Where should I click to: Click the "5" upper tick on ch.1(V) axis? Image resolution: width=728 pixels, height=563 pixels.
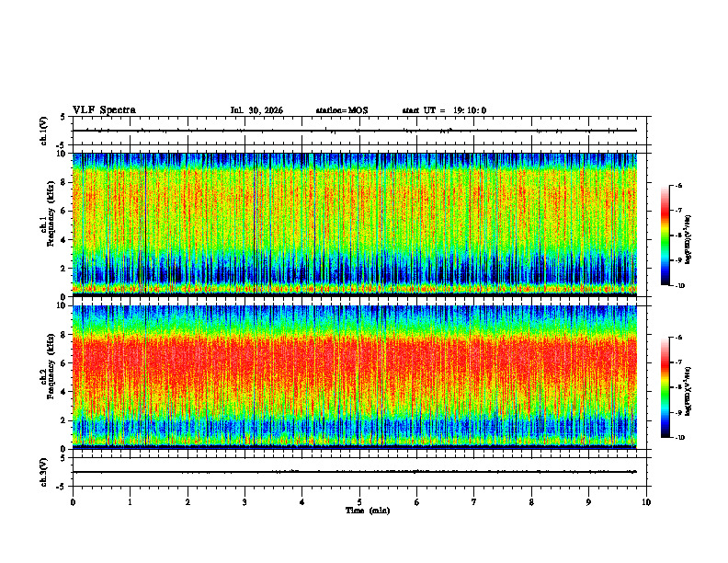[x=63, y=118]
